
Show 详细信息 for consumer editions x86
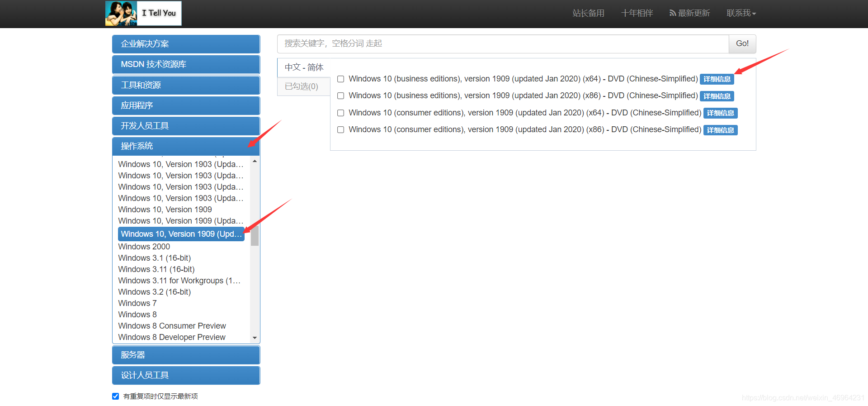721,130
